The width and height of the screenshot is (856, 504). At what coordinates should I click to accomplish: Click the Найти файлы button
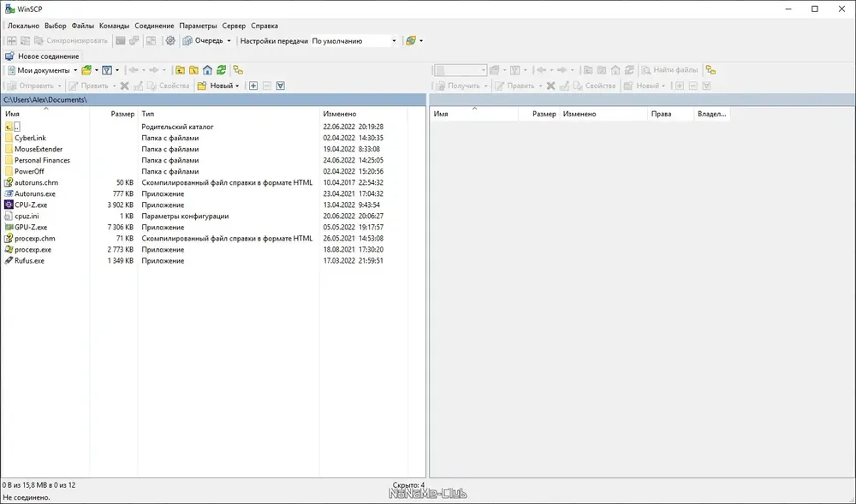pos(670,70)
